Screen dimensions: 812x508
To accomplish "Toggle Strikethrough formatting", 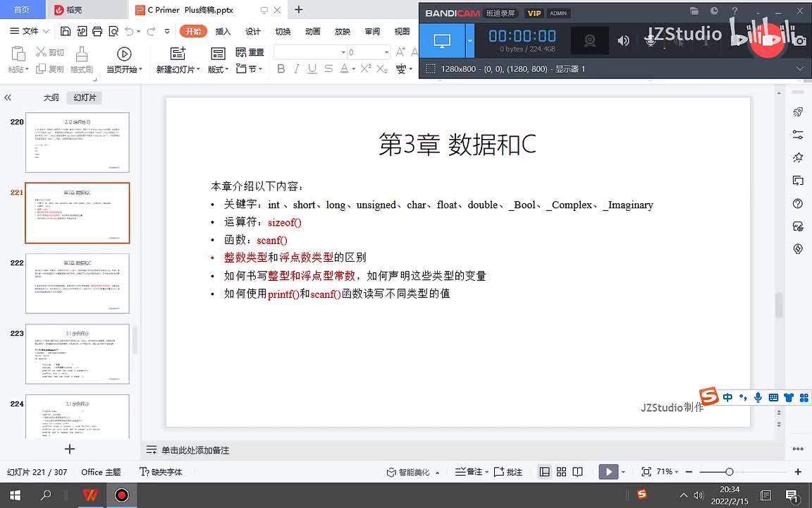I will (328, 68).
